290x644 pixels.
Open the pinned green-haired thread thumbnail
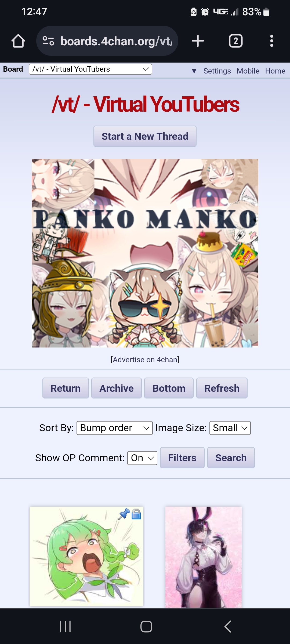86,556
